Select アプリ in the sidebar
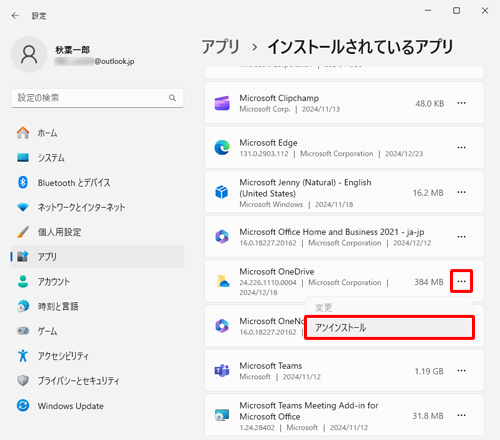Viewport: 500px width, 440px height. coord(97,257)
